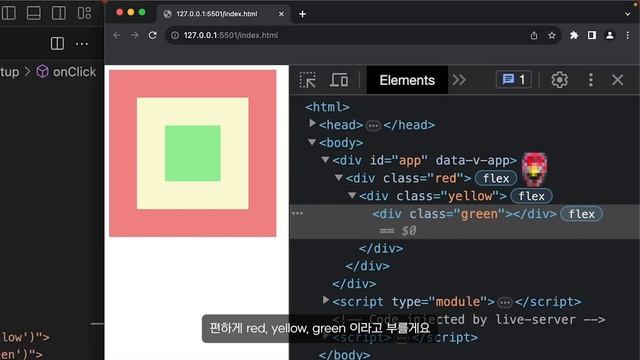
Task: Go back in browser history
Action: pos(117,36)
